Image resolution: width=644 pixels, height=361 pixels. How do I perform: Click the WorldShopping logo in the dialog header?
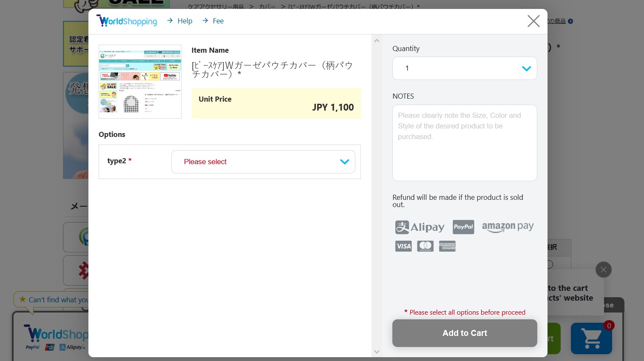[x=127, y=21]
